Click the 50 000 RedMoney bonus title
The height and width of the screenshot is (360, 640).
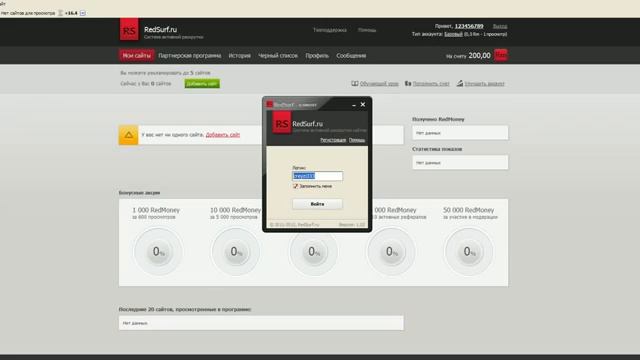469,210
